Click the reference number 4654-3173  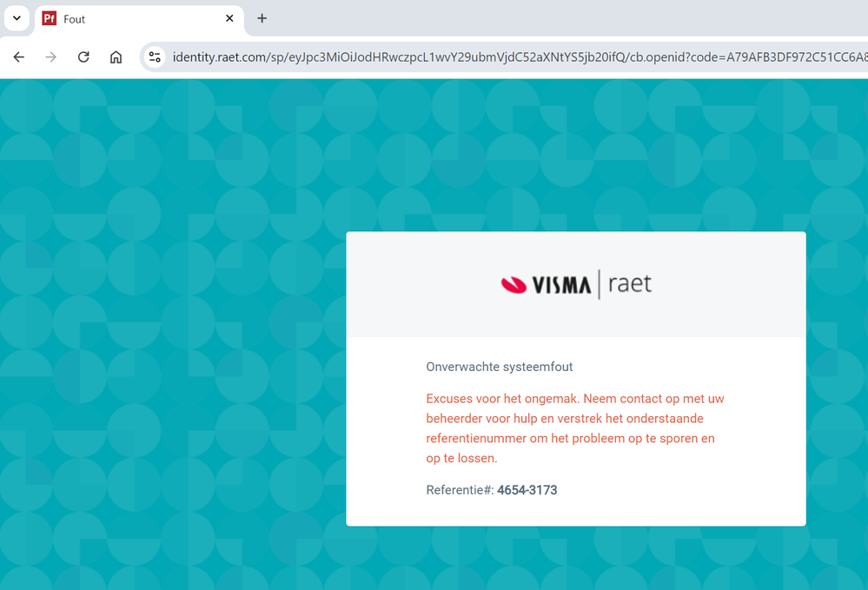[527, 490]
